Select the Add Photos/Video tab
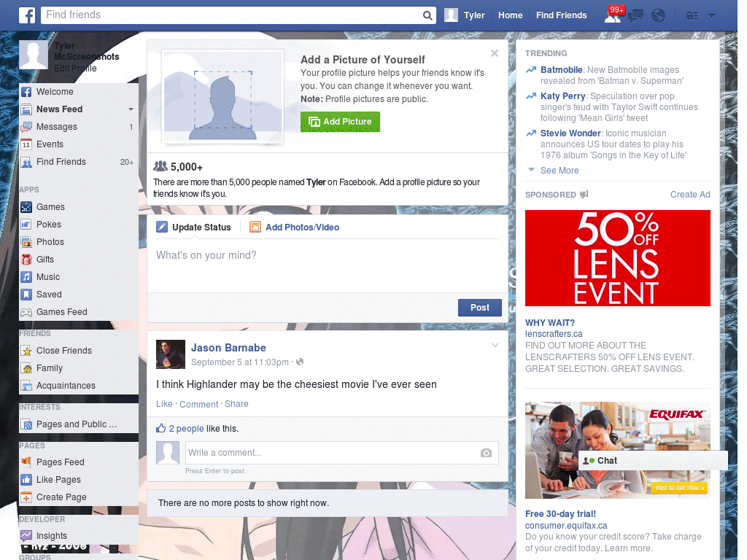 (x=295, y=227)
